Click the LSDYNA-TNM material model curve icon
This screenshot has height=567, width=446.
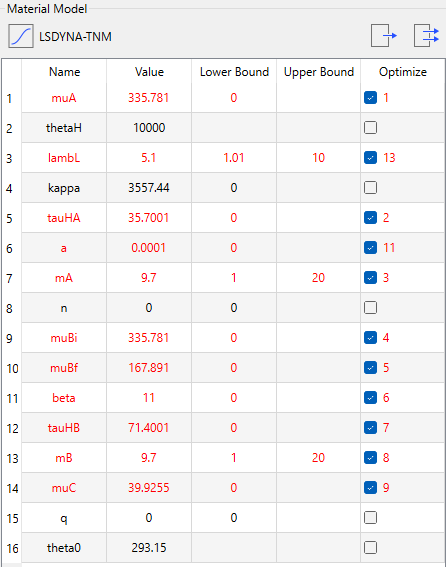pyautogui.click(x=21, y=36)
